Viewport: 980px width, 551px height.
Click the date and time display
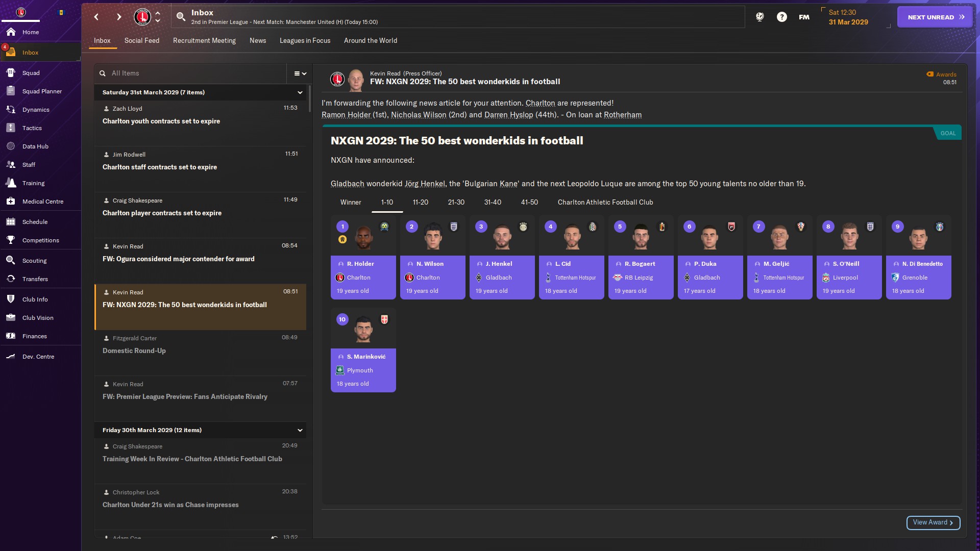[848, 17]
